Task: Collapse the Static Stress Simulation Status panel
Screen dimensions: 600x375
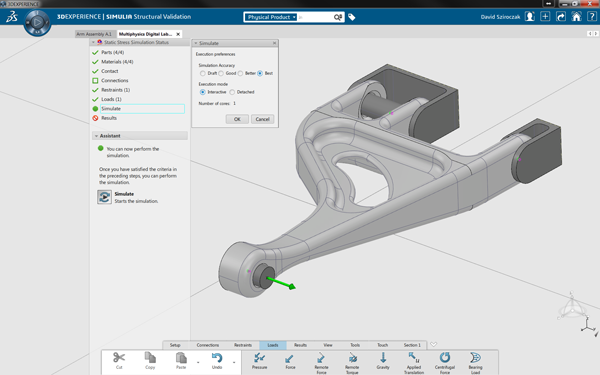Action: 93,42
